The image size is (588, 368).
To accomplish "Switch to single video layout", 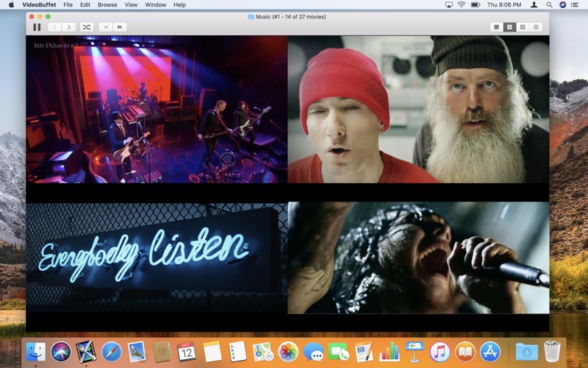I will [497, 27].
